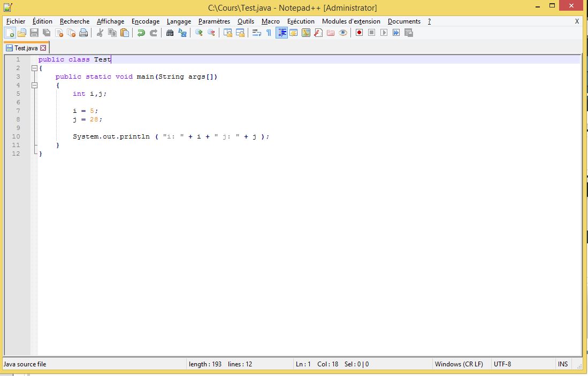Viewport: 588px width, 376px height.
Task: Toggle word wrap toolbar button
Action: [x=256, y=33]
